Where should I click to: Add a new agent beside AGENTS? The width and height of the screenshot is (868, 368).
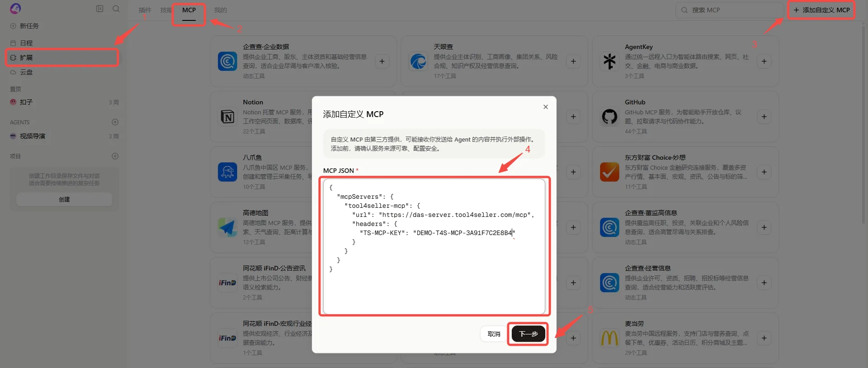pyautogui.click(x=115, y=122)
